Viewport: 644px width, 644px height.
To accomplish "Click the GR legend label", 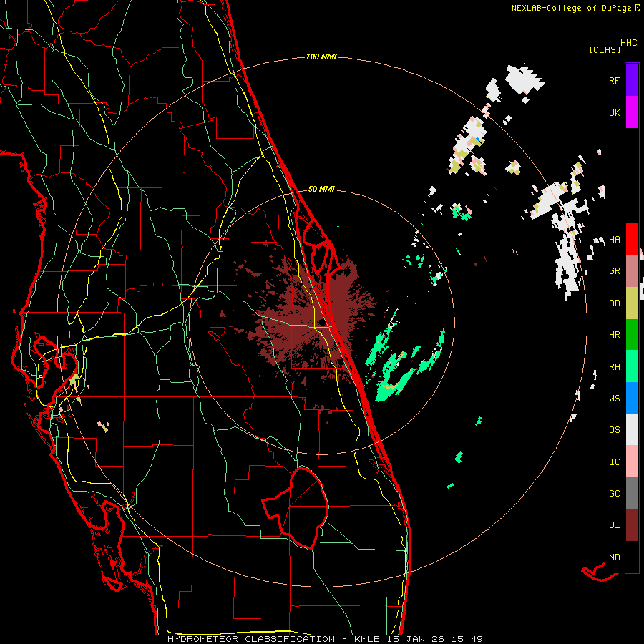I will pyautogui.click(x=614, y=271).
